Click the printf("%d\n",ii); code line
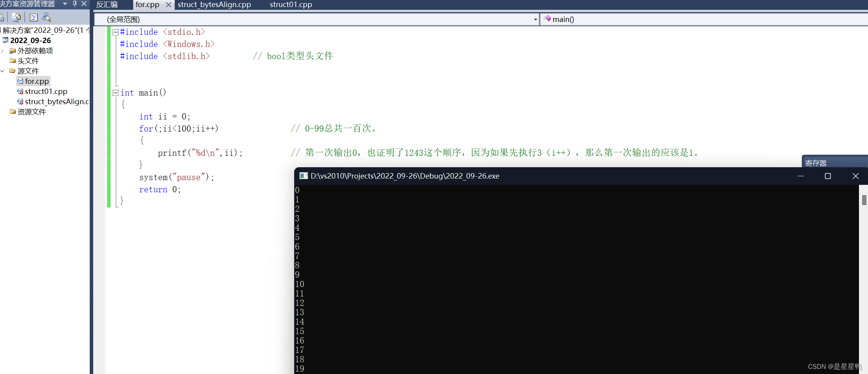The image size is (868, 374). (x=200, y=153)
